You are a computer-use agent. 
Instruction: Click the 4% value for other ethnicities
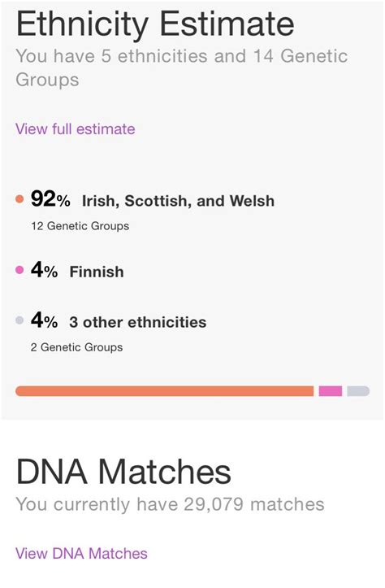coord(44,320)
